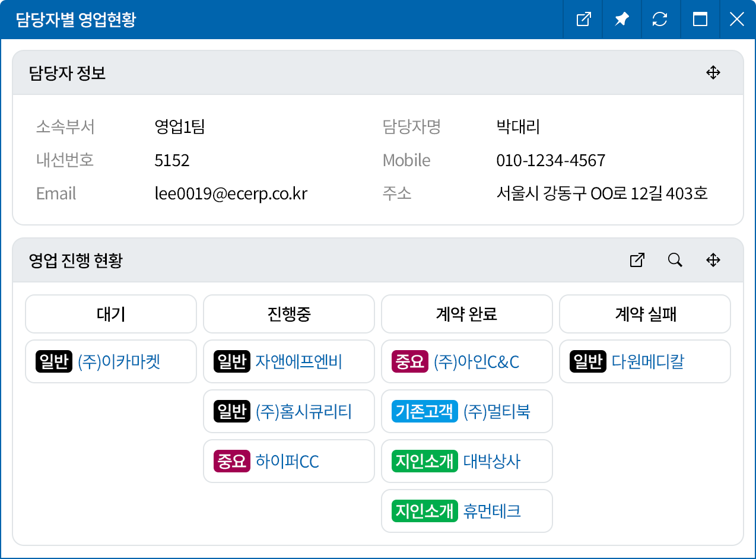Open the 다원메디칼 failed contract link
Image resolution: width=756 pixels, height=559 pixels.
(x=647, y=361)
